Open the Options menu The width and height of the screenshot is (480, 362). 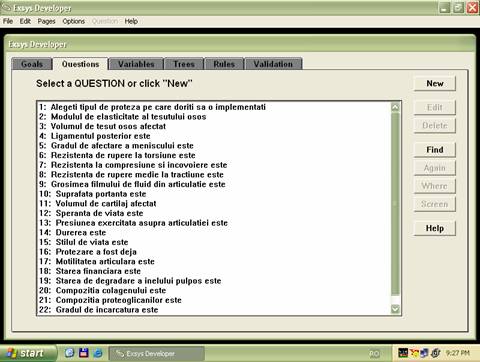tap(74, 21)
